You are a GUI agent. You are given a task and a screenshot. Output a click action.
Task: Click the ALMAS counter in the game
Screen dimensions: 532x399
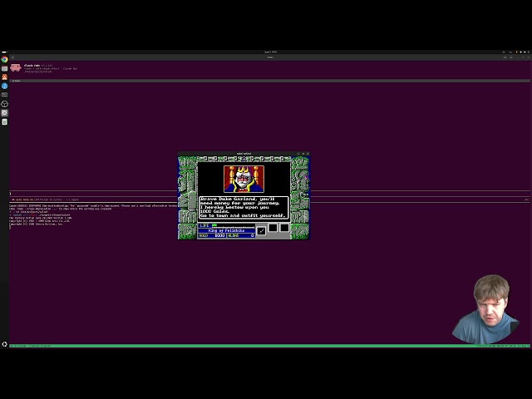tap(241, 235)
